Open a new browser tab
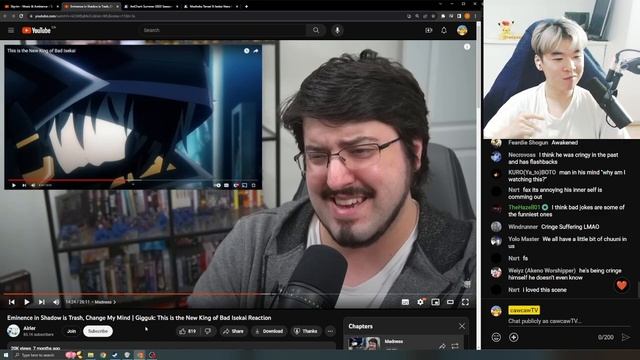Image resolution: width=640 pixels, height=360 pixels. [x=247, y=7]
